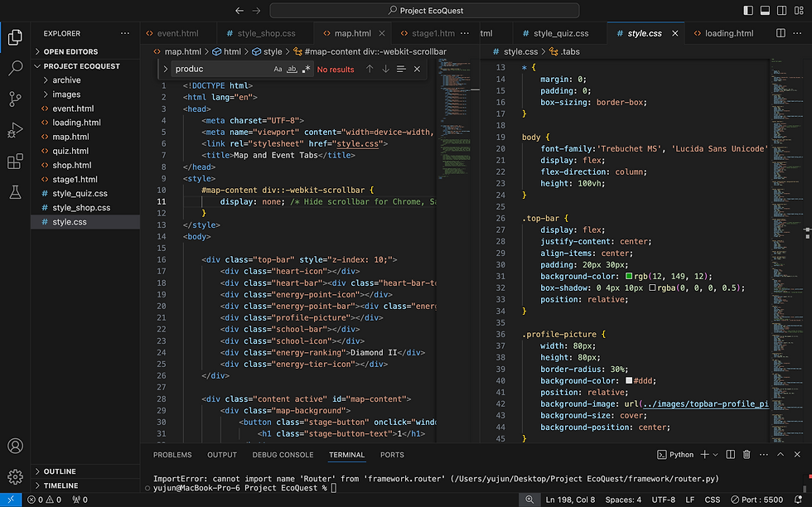The height and width of the screenshot is (507, 812).
Task: Open Run and Debug view
Action: (15, 130)
